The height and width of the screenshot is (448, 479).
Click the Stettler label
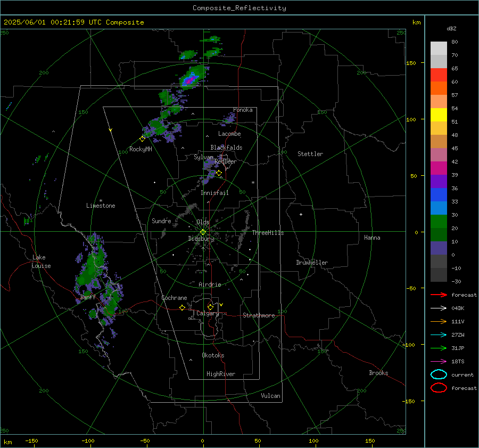click(x=310, y=154)
